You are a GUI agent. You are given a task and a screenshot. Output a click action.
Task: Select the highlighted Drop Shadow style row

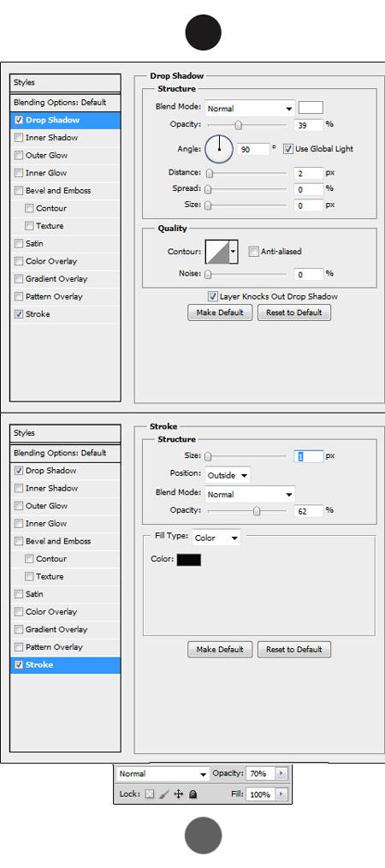click(x=65, y=120)
